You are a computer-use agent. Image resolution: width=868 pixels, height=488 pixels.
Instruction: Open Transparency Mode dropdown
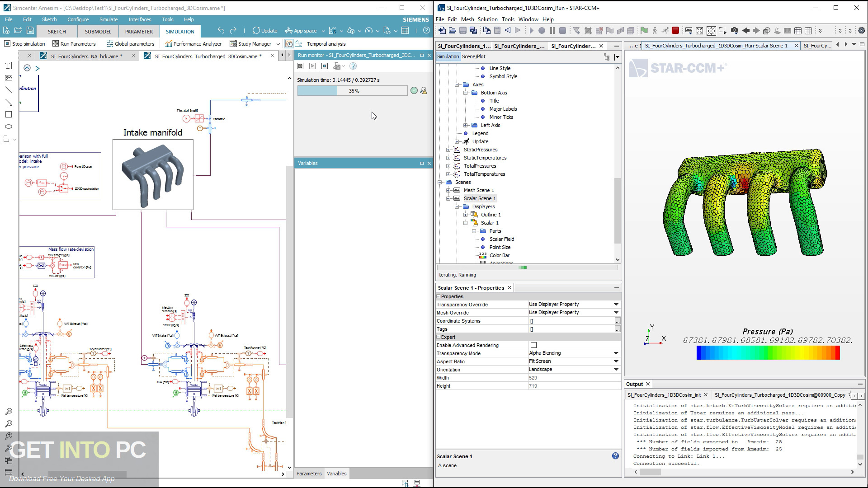click(x=616, y=353)
